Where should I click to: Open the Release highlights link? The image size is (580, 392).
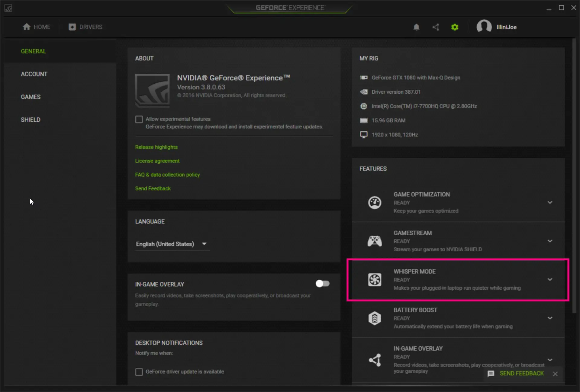point(156,147)
